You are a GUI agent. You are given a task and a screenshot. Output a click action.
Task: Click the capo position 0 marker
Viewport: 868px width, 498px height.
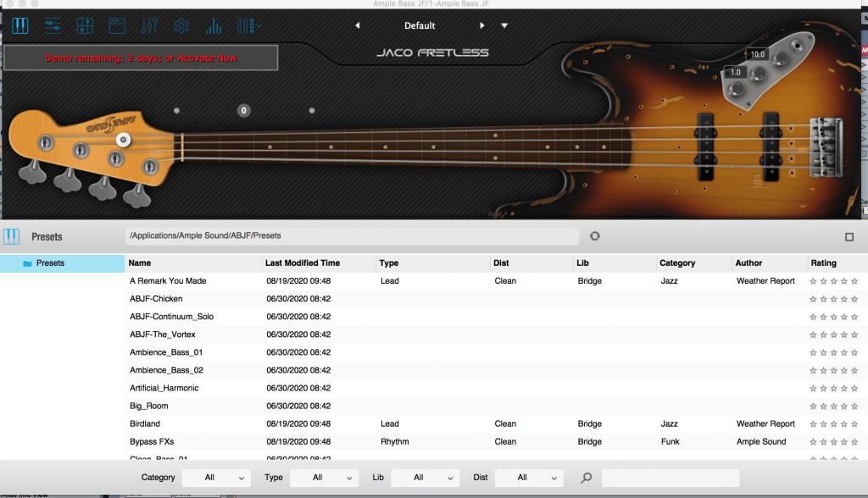click(243, 110)
